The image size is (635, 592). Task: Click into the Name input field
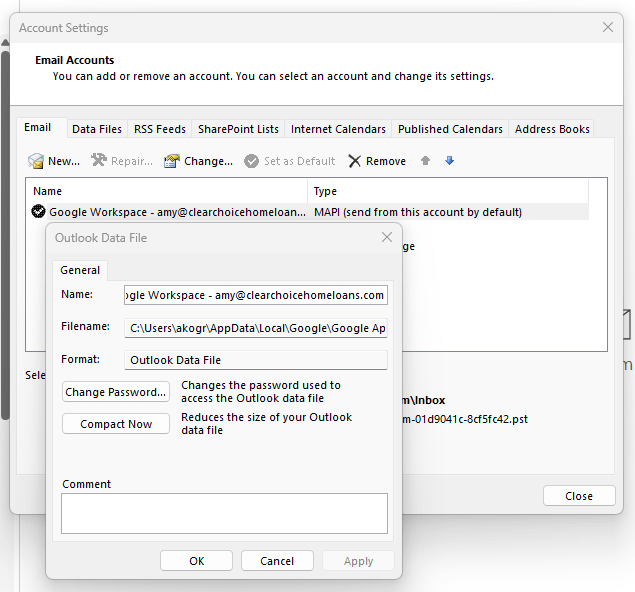256,295
